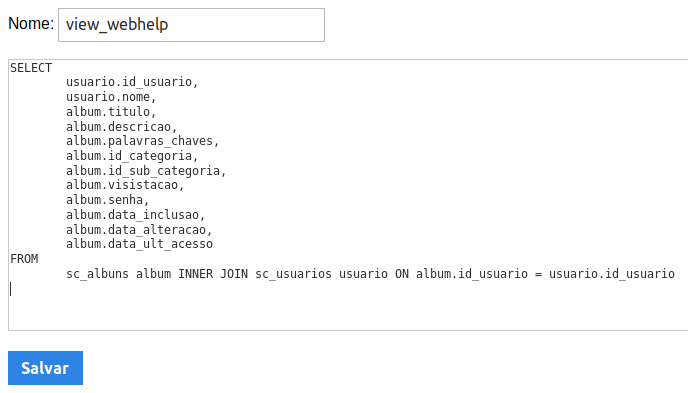Place cursor on the usuario.nome line
Screen dimensions: 688x393
111,96
